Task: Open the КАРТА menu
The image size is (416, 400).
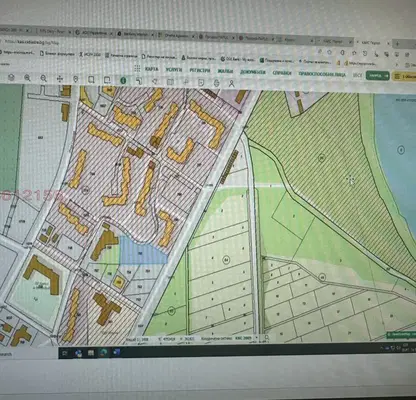Action: (152, 69)
